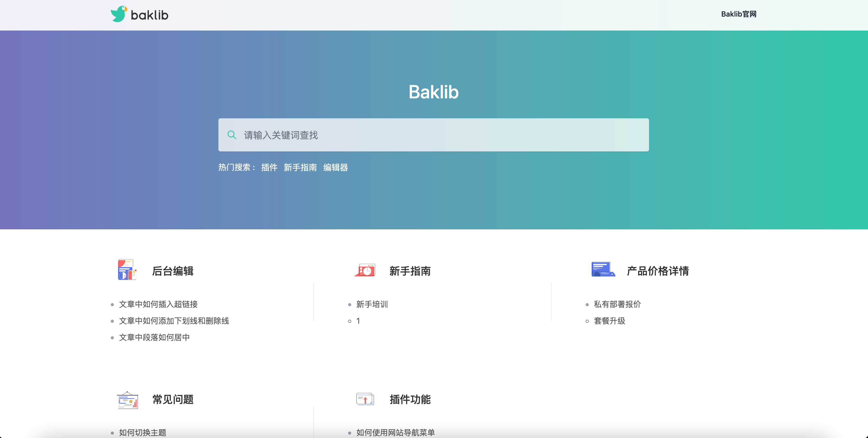The height and width of the screenshot is (438, 868).
Task: Open the 新手指南 section heading
Action: point(410,271)
